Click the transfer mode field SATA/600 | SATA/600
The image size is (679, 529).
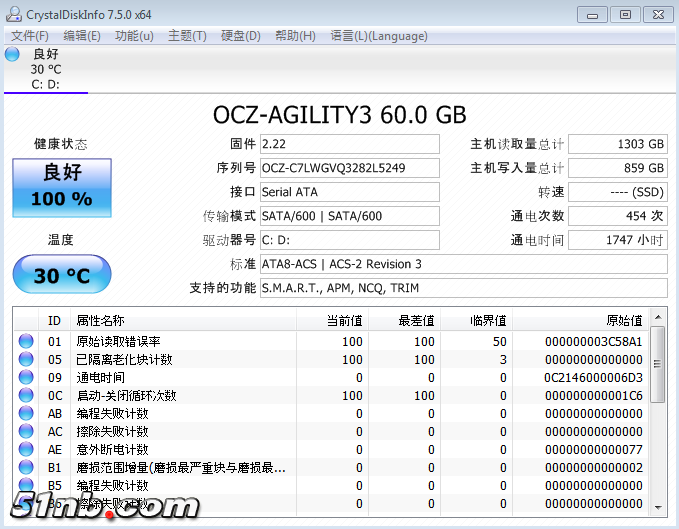point(349,216)
